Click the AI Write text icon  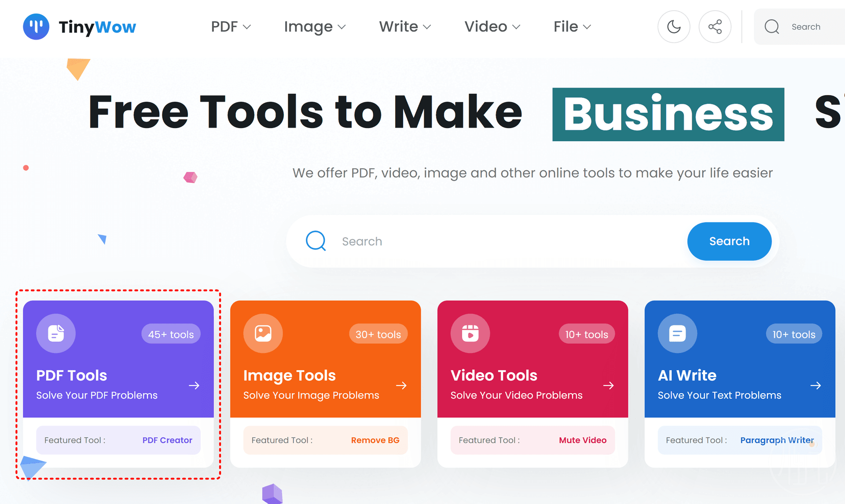(x=677, y=333)
